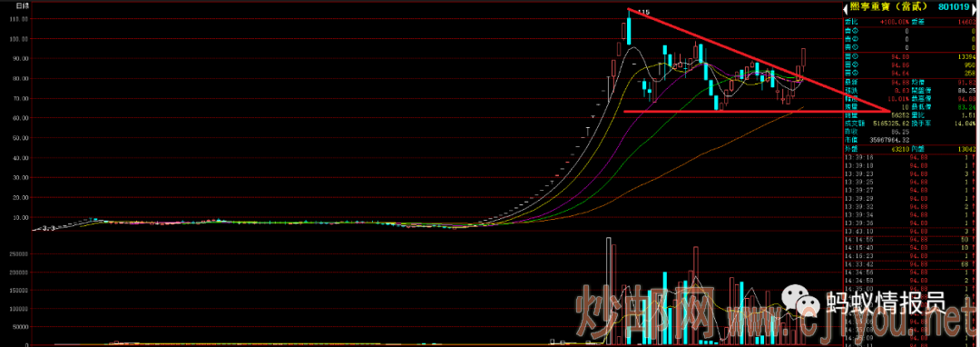Image resolution: width=980 pixels, height=347 pixels.
Task: Click the 110.00 price axis label
Action: pos(20,19)
